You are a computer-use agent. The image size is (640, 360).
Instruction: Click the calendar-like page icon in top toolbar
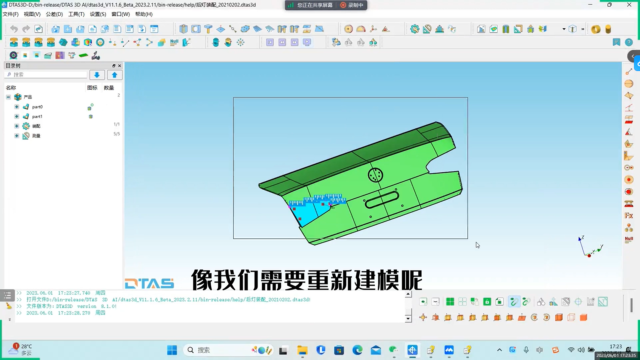tap(154, 29)
